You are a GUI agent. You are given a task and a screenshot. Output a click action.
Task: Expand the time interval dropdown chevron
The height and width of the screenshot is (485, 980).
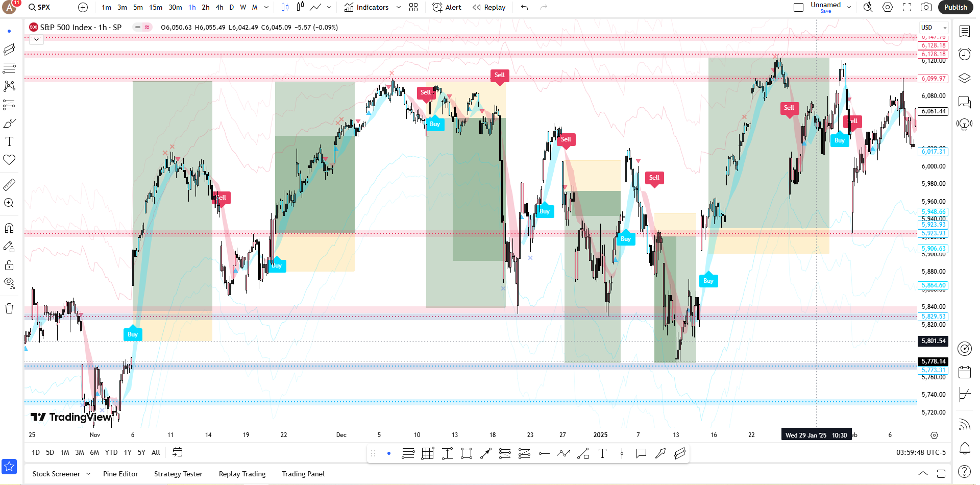point(266,7)
